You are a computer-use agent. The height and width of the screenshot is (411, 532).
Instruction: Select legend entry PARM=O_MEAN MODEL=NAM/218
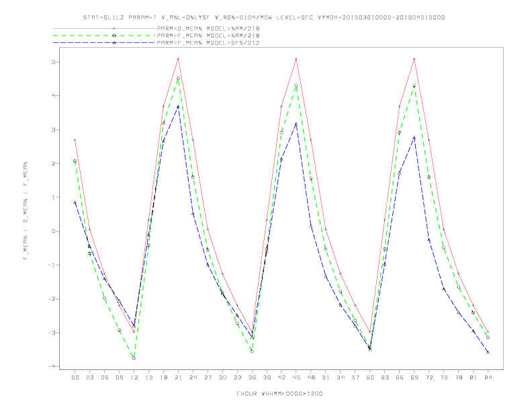[208, 28]
